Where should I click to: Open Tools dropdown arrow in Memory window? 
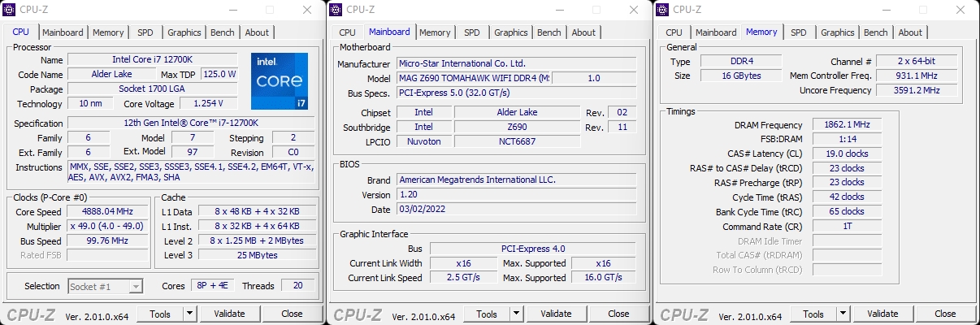point(843,314)
